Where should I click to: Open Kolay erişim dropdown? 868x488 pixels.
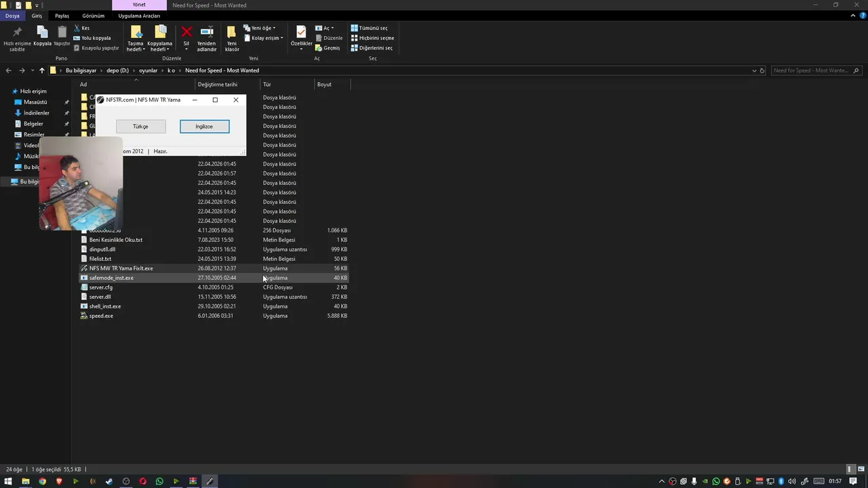point(263,38)
